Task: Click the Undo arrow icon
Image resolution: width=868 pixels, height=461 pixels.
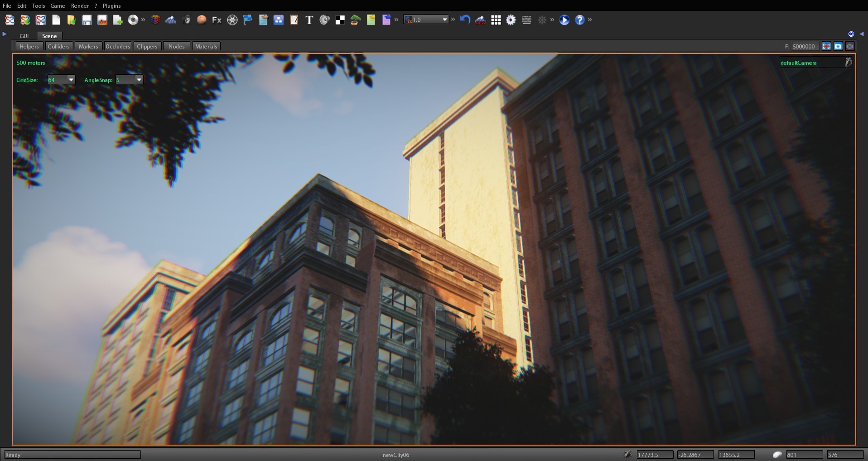Action: click(x=465, y=20)
